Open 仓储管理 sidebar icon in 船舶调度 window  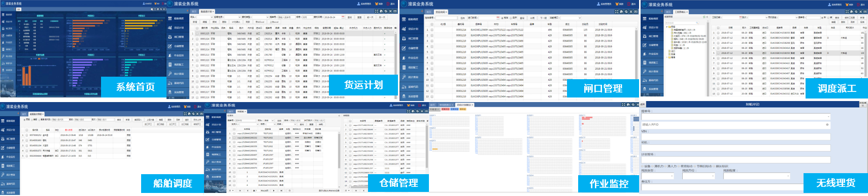3,148
